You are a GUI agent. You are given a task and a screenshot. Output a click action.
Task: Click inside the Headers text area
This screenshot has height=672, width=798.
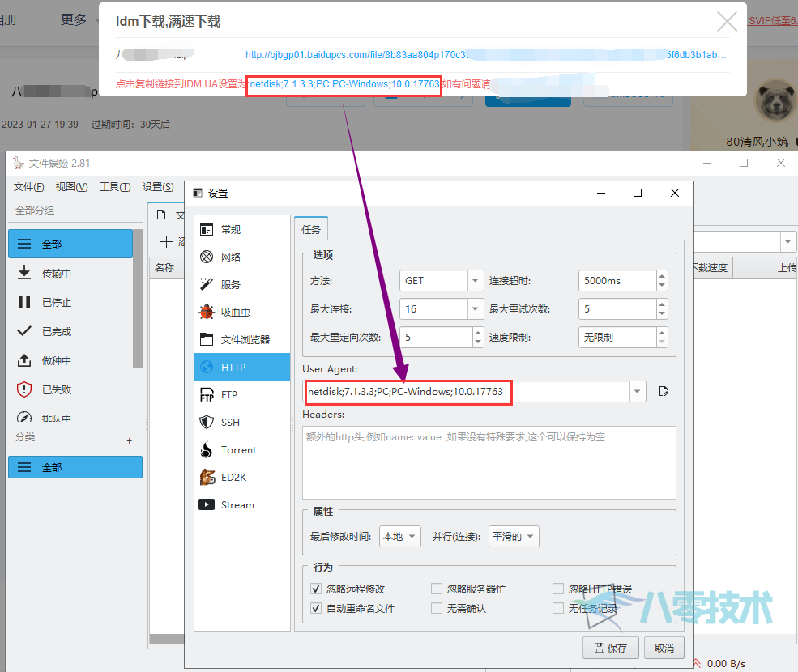point(489,462)
